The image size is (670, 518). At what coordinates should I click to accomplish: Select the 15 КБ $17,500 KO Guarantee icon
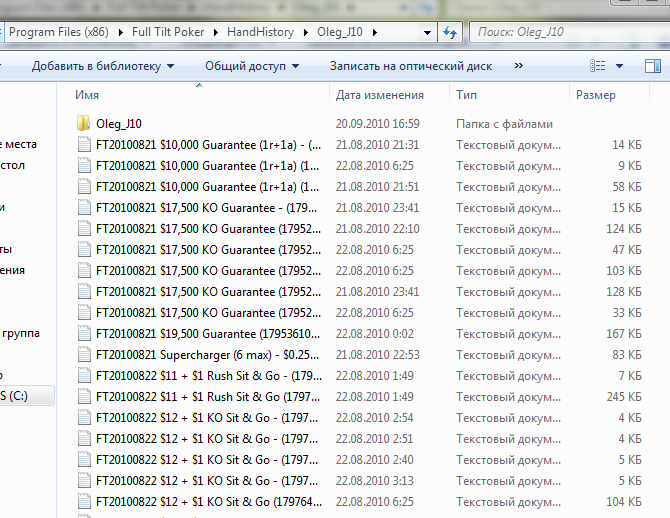coord(84,207)
